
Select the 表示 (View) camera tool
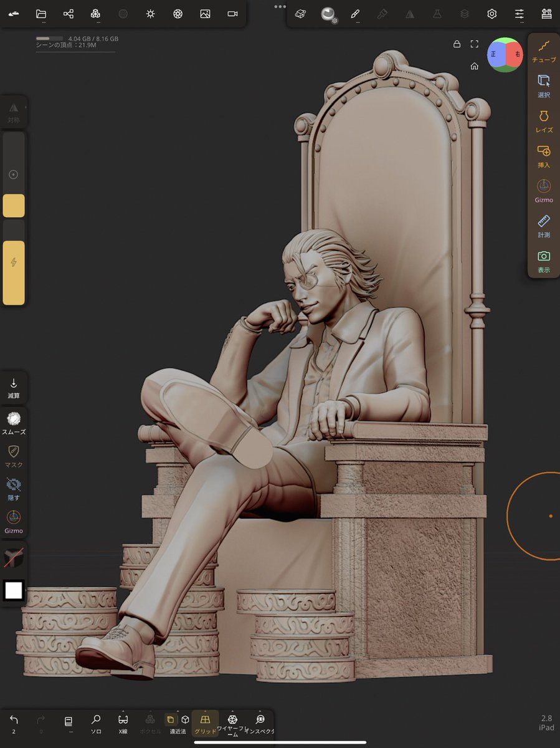(x=544, y=261)
